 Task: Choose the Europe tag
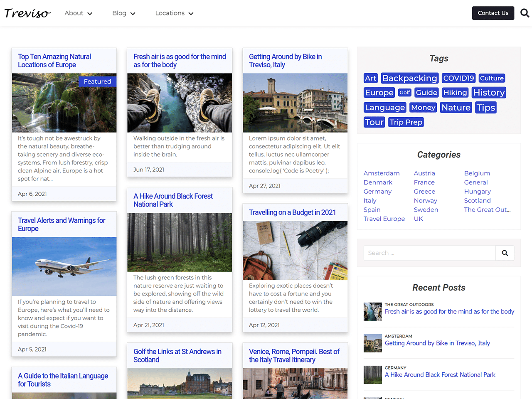(x=379, y=93)
